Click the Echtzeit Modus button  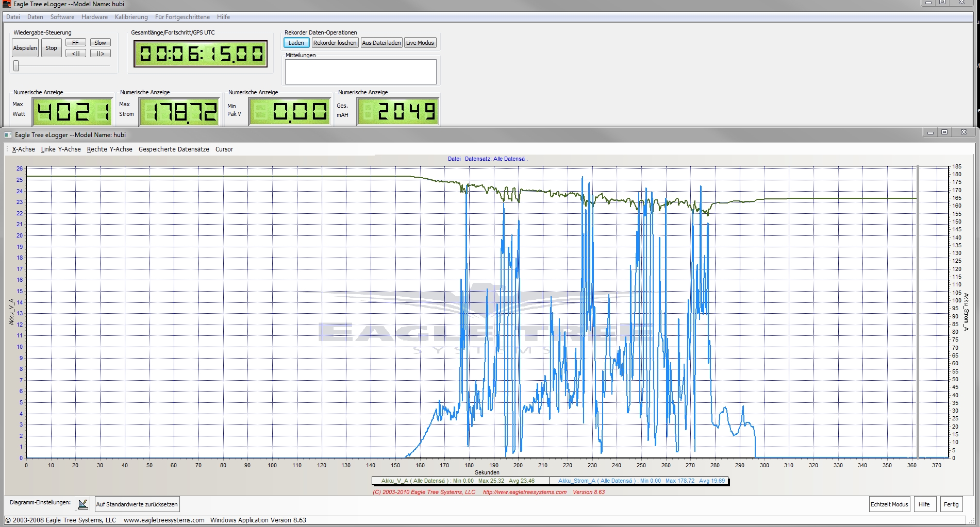coord(889,504)
